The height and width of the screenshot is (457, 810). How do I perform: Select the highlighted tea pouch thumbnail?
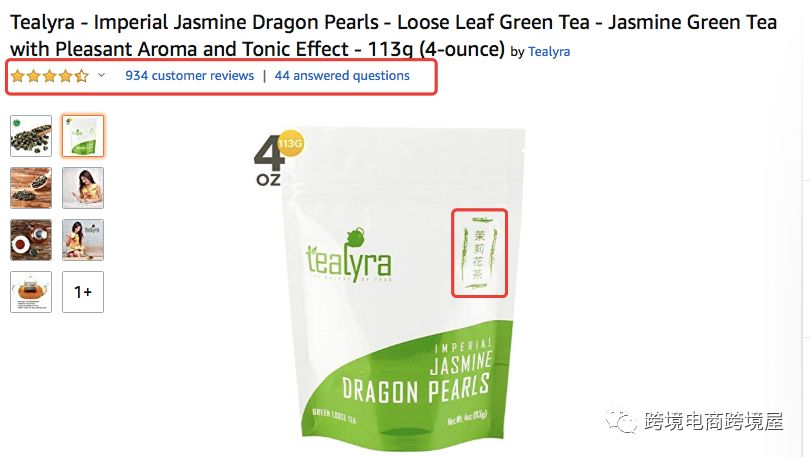83,136
